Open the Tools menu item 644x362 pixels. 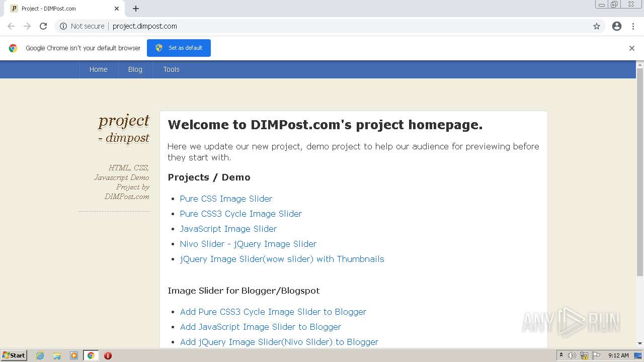171,69
